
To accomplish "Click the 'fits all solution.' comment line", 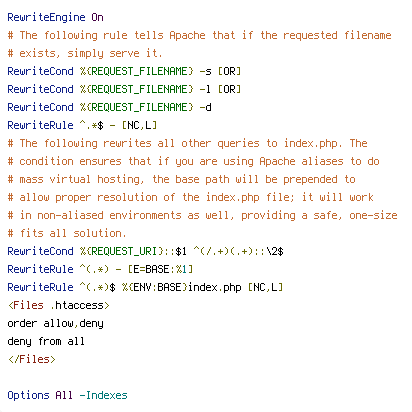I will [x=67, y=233].
